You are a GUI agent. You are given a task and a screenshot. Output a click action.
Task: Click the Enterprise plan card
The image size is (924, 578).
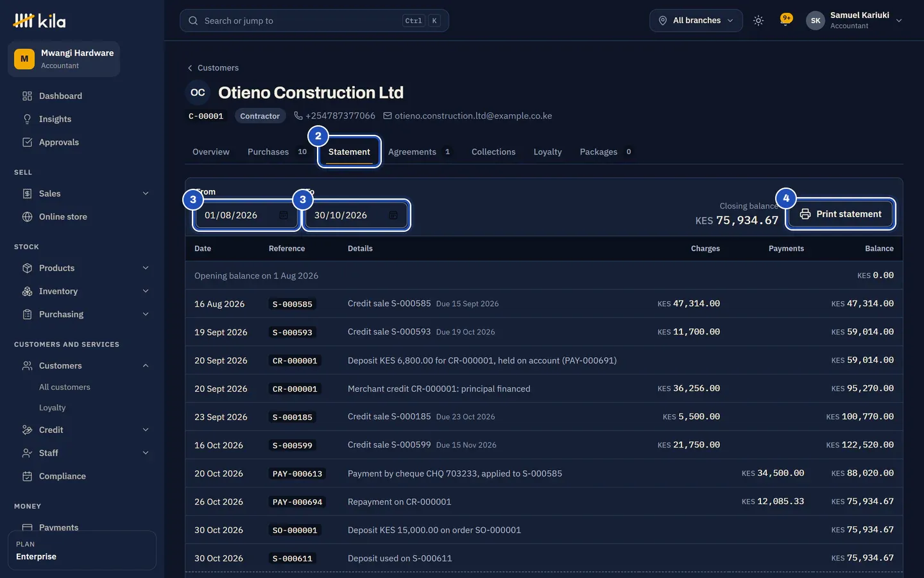tap(82, 550)
